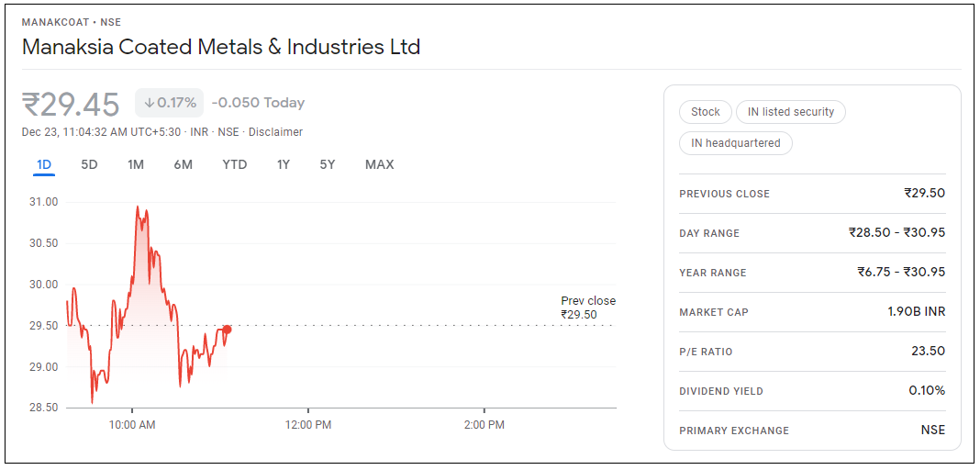Click the 2:00 PM time axis label
980x470 pixels.
pos(484,425)
